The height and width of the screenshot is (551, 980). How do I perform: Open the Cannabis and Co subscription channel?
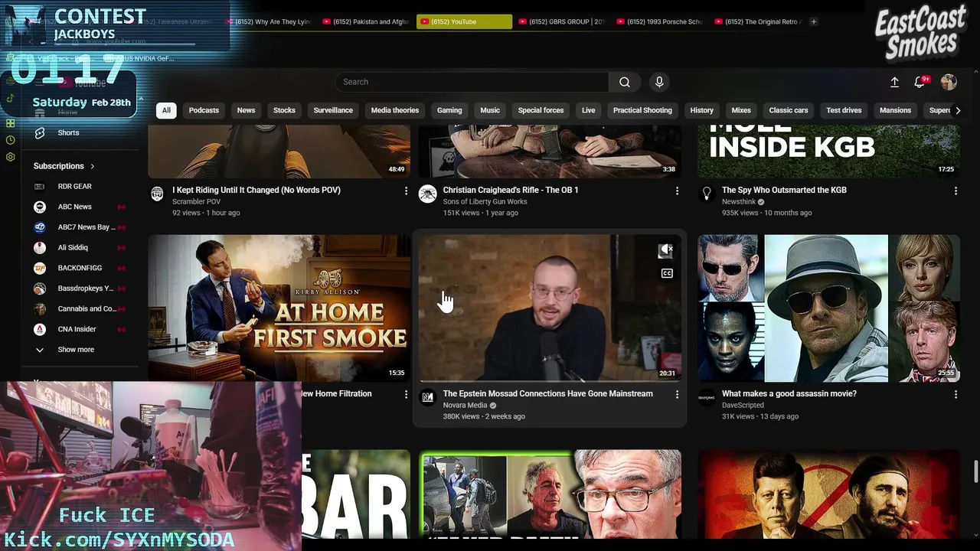point(87,308)
